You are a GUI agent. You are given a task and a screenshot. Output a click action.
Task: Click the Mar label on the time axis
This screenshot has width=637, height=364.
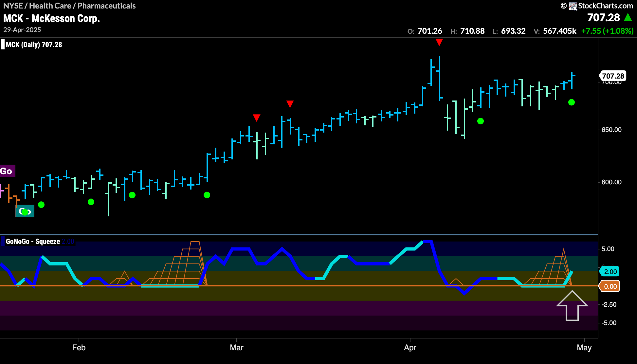[237, 348]
